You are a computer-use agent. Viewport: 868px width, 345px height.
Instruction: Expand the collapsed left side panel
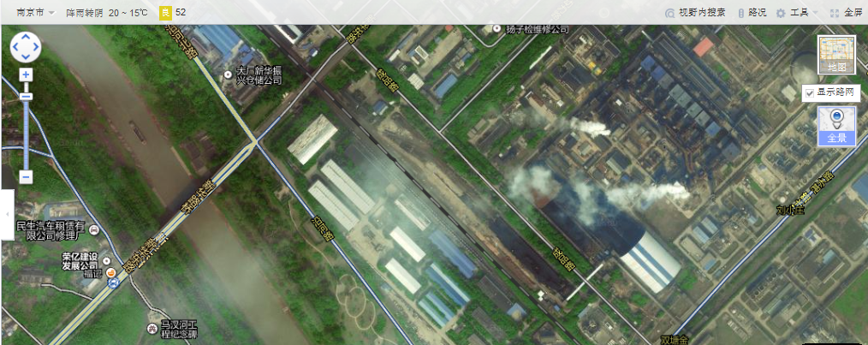6,213
